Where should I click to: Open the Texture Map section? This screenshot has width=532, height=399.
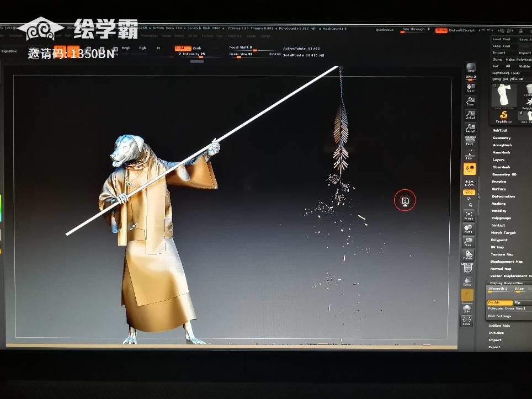(502, 254)
